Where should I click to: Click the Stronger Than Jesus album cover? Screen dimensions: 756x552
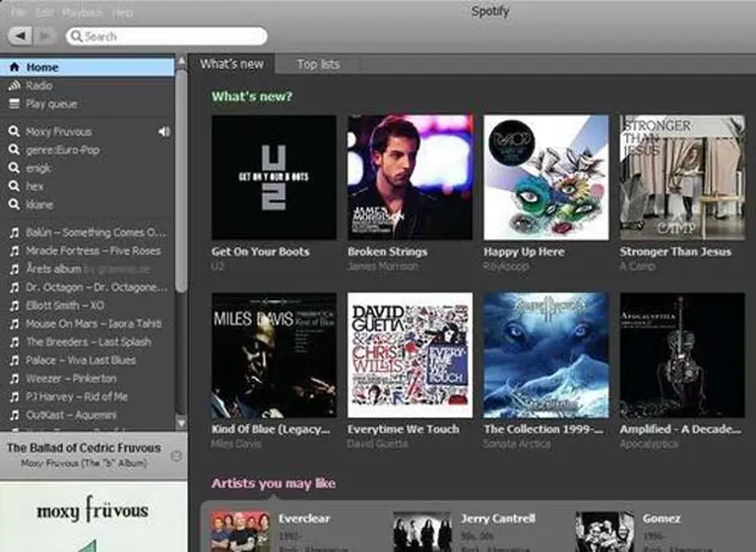[682, 177]
